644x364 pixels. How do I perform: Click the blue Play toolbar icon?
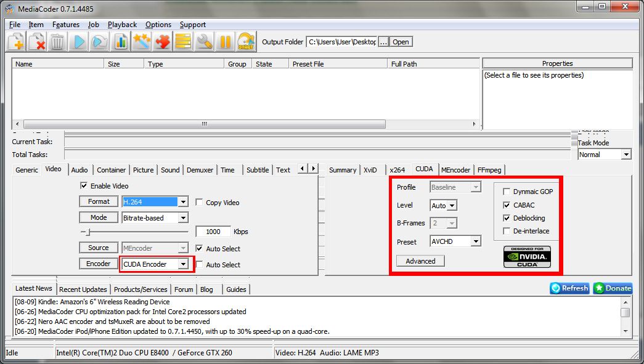[x=79, y=41]
